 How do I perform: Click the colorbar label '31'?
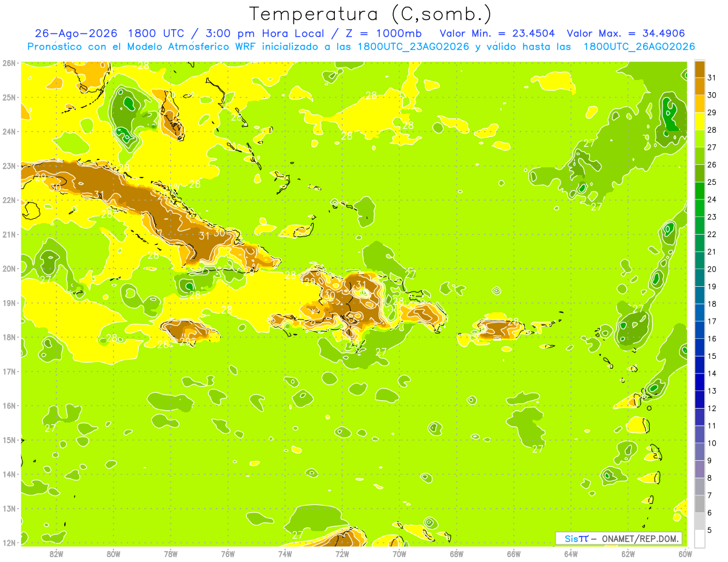click(712, 78)
